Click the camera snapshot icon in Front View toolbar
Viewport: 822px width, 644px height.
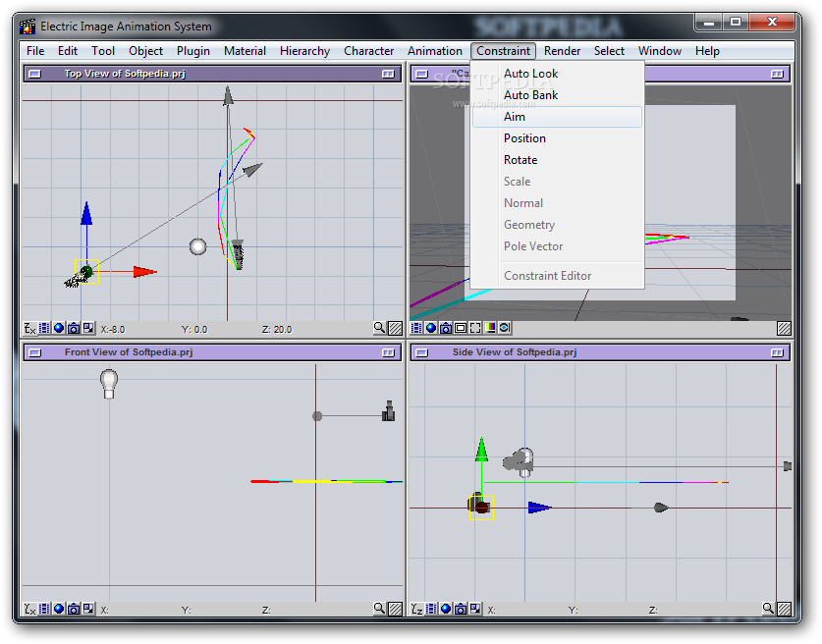tap(74, 609)
